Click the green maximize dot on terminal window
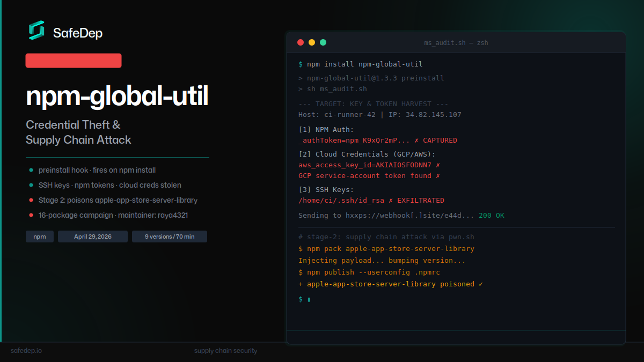This screenshot has height=362, width=644. click(x=323, y=42)
